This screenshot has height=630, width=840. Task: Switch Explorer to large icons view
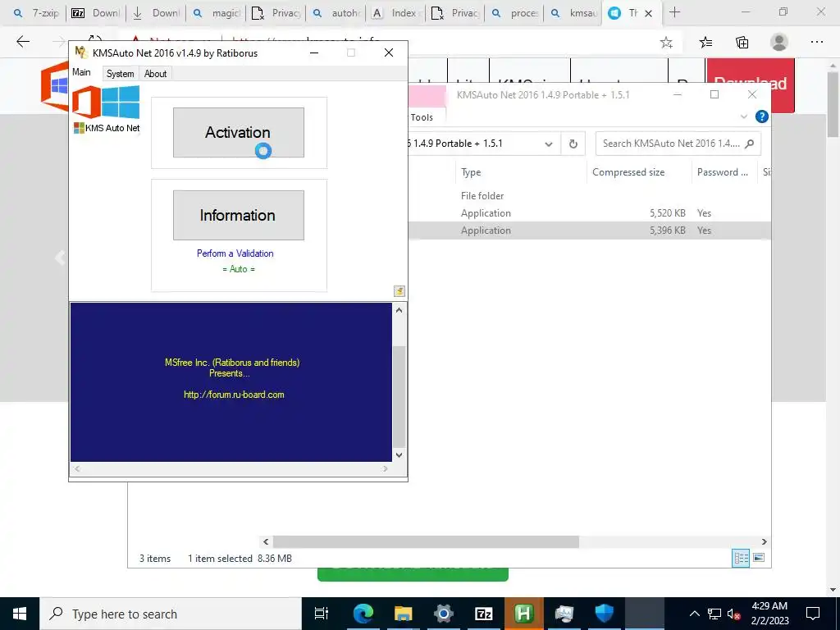(759, 558)
